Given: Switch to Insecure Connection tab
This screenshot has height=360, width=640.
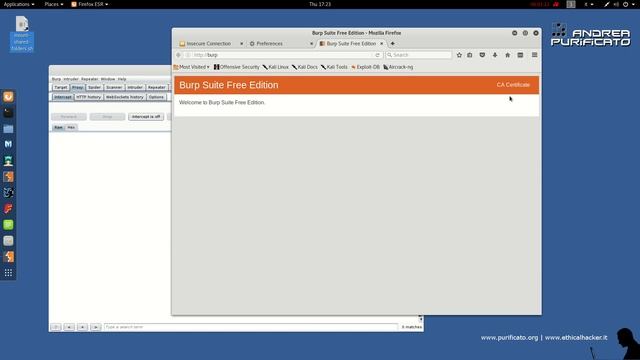Looking at the screenshot, I should pos(208,43).
